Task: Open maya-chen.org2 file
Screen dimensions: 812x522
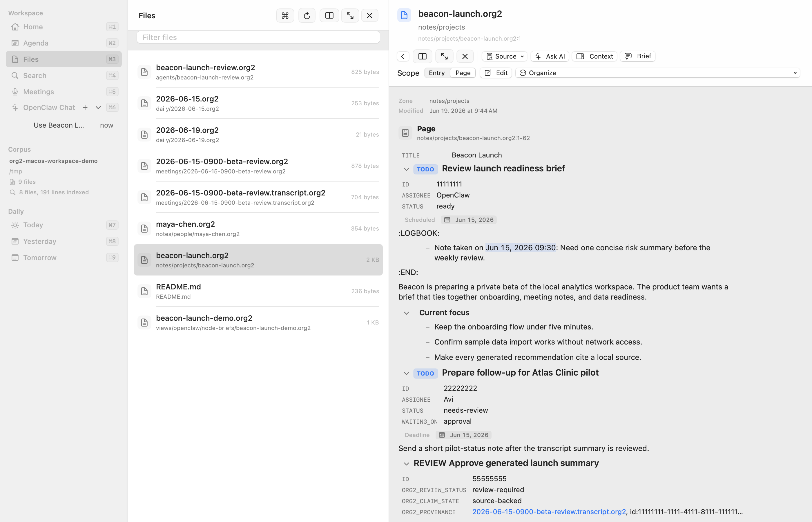Action: coord(258,229)
